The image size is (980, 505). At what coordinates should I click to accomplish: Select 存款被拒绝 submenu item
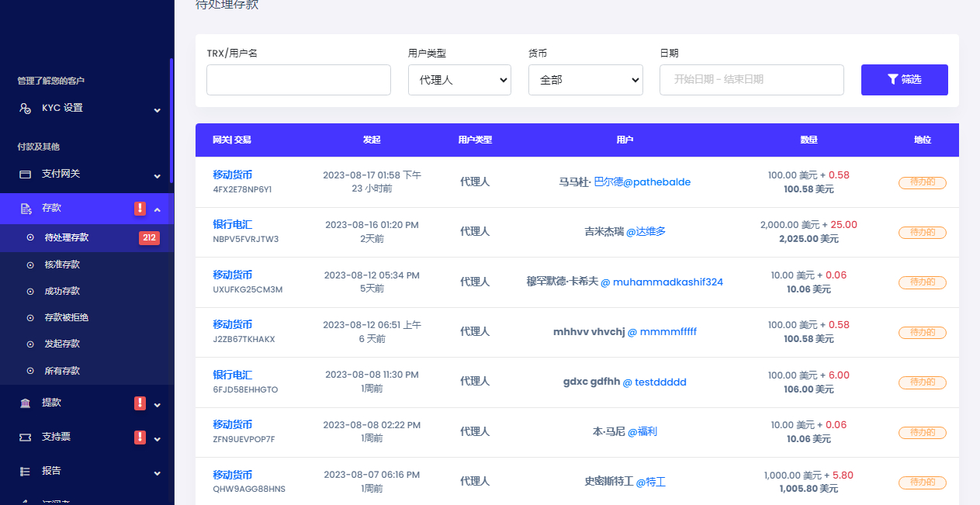coord(67,317)
